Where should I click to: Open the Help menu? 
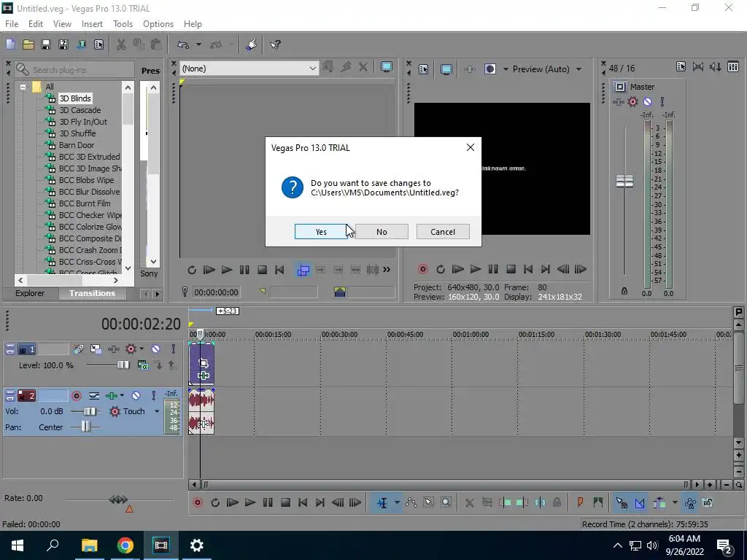click(193, 24)
